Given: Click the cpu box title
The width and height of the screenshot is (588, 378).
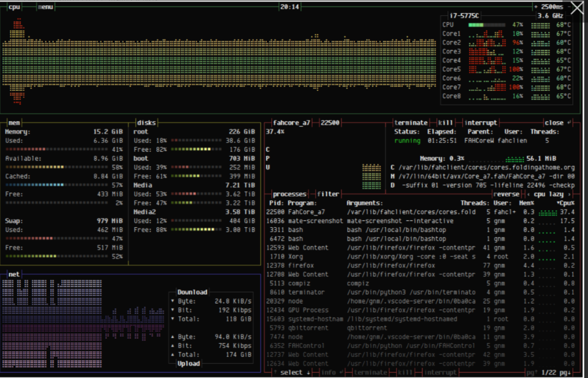Looking at the screenshot, I should [x=14, y=7].
